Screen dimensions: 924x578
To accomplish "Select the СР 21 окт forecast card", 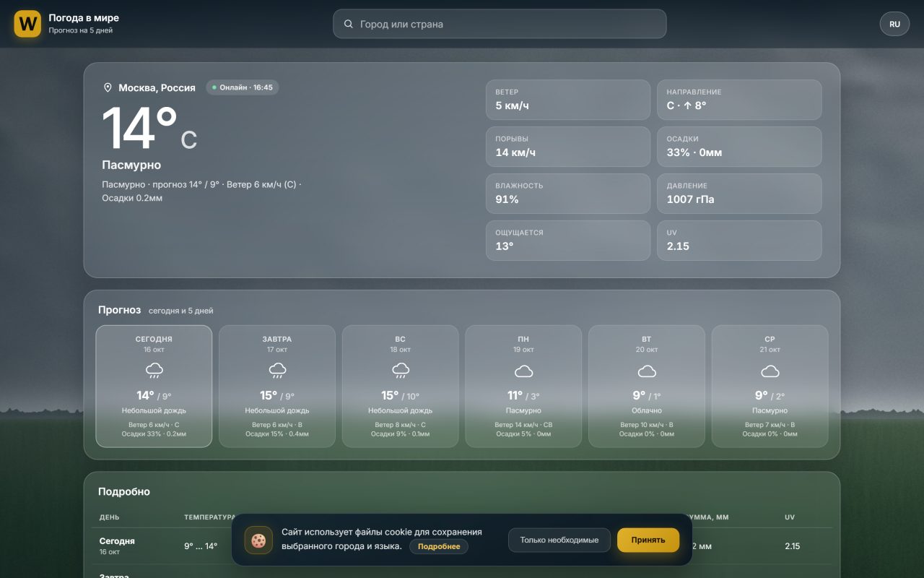I will (x=770, y=387).
